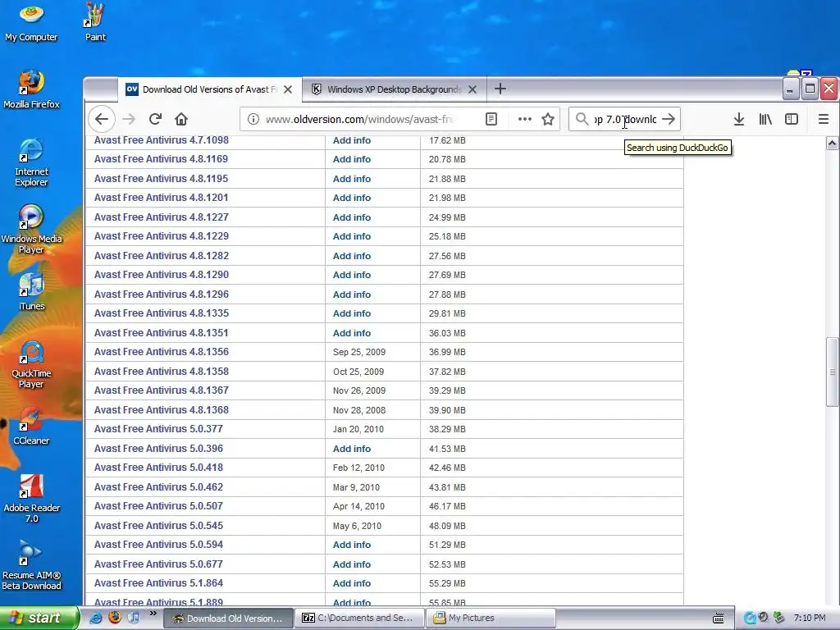Click the scrollbar up arrow

(832, 143)
